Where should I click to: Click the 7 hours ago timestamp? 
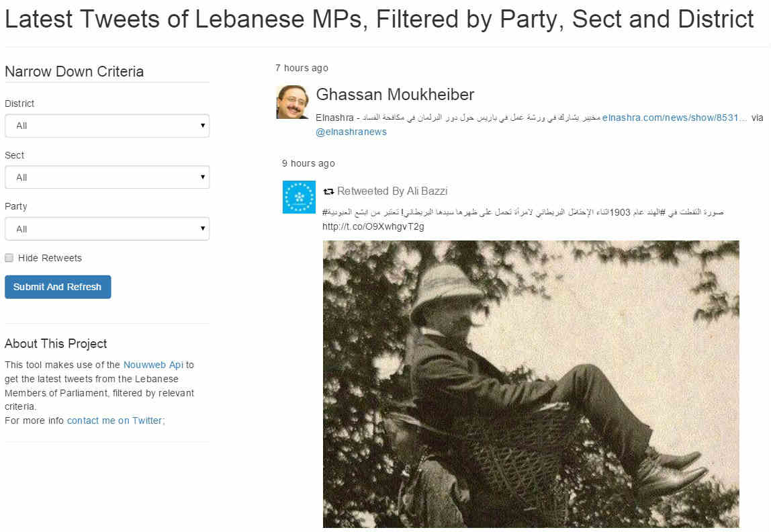pos(302,68)
